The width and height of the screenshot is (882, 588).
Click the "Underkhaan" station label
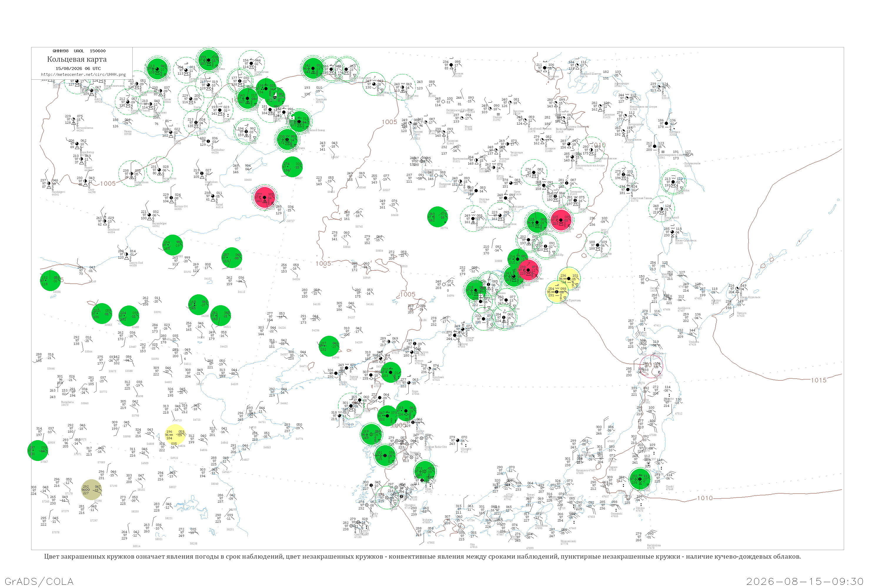point(141,182)
